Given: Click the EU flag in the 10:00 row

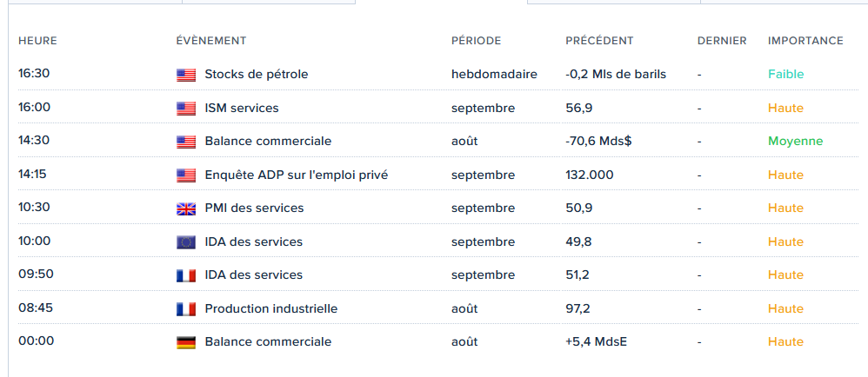Looking at the screenshot, I should (186, 242).
